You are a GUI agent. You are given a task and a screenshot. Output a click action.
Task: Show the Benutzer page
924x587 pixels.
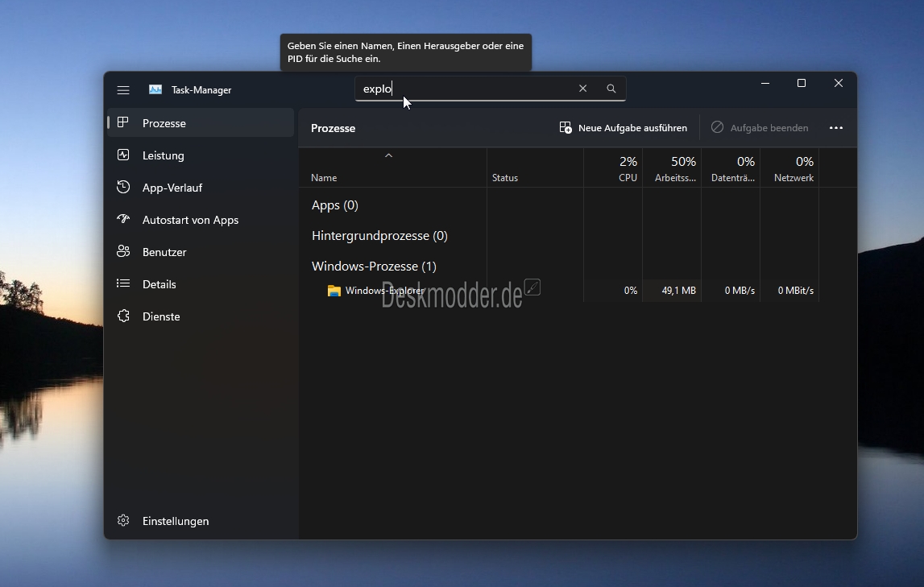(201, 252)
